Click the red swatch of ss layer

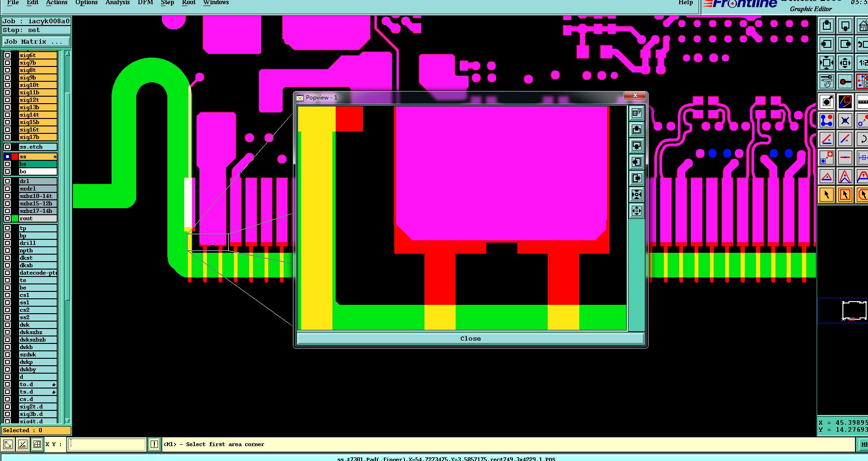(15, 157)
